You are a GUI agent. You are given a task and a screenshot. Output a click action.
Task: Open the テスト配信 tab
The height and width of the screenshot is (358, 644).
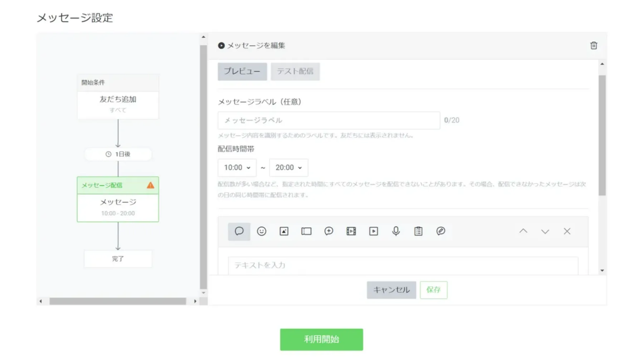pos(295,71)
